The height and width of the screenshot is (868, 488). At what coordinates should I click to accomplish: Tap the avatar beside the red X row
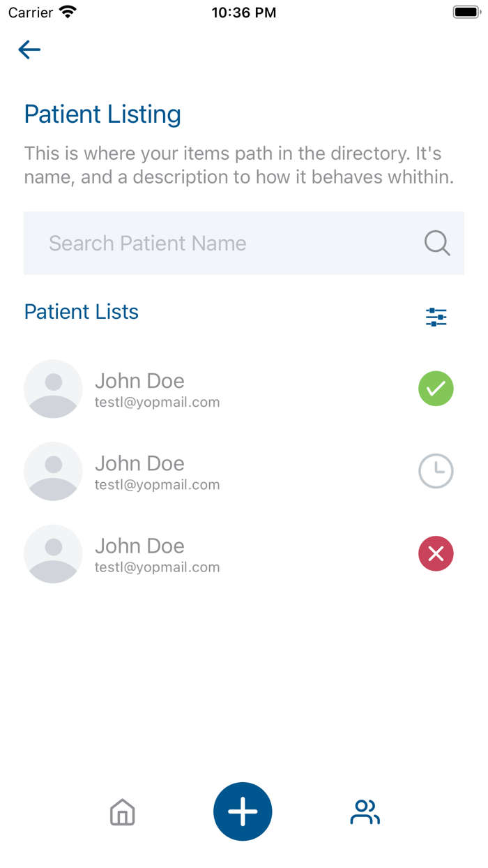tap(53, 553)
